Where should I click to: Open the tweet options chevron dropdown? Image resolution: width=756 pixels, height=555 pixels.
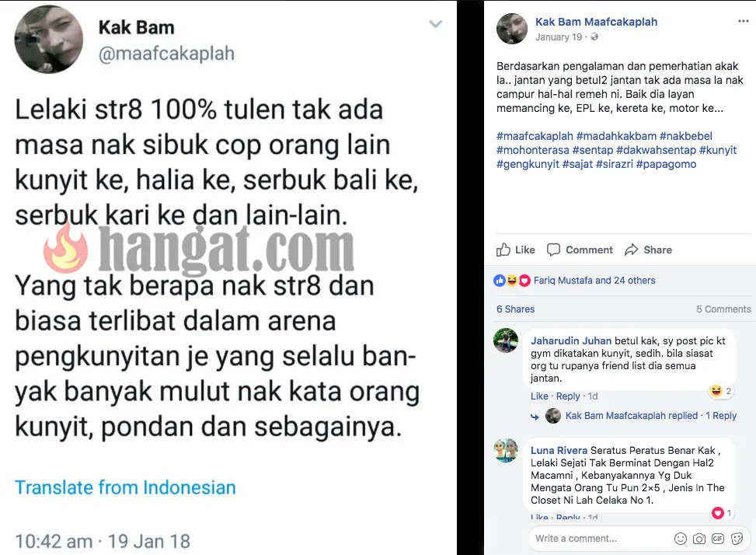(435, 24)
